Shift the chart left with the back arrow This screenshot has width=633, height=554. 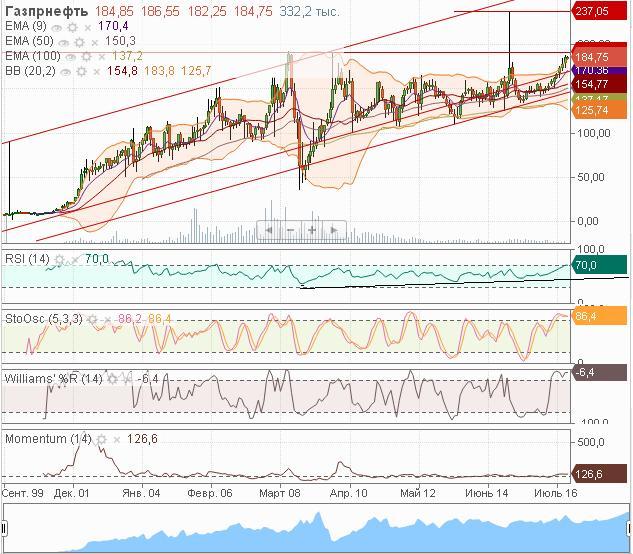(x=268, y=230)
